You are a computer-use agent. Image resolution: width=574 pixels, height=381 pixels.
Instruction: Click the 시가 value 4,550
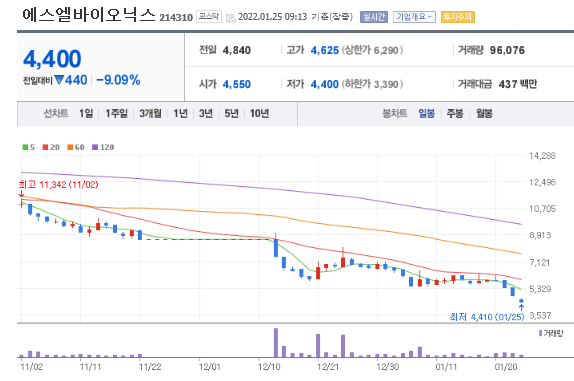pyautogui.click(x=236, y=84)
